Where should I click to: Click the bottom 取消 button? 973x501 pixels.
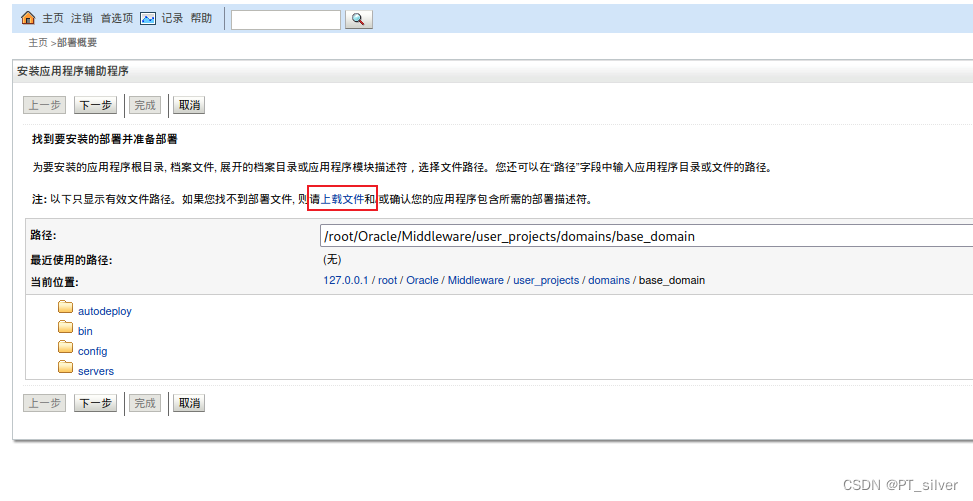(x=189, y=403)
